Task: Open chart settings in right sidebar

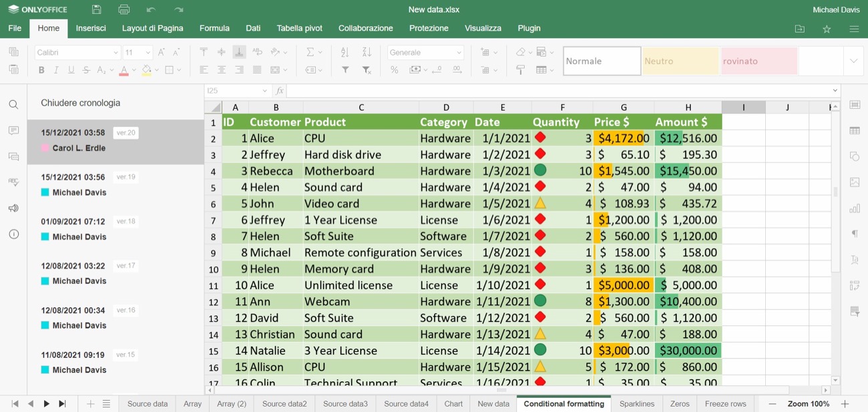Action: pos(855,208)
